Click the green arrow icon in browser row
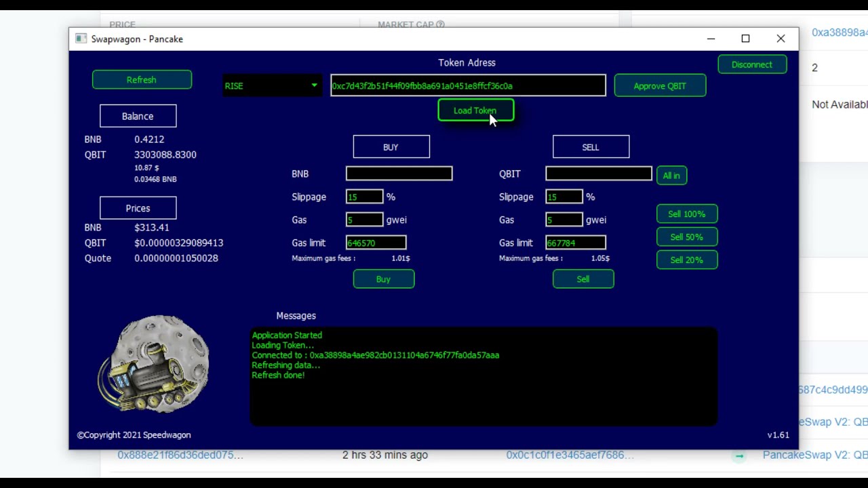Screen dimensions: 868x488 coord(739,456)
